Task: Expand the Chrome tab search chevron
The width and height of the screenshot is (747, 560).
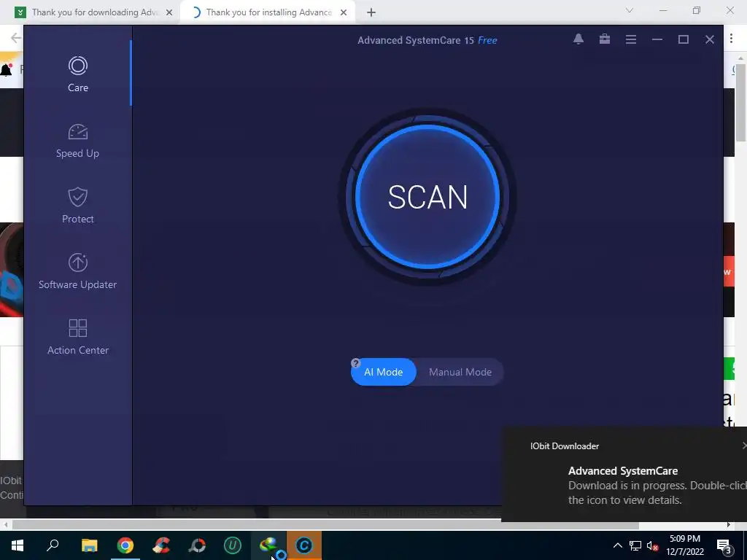Action: pyautogui.click(x=630, y=10)
